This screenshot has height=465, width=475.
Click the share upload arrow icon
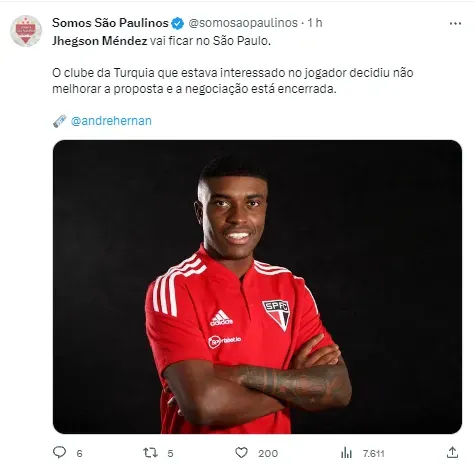coord(452,452)
